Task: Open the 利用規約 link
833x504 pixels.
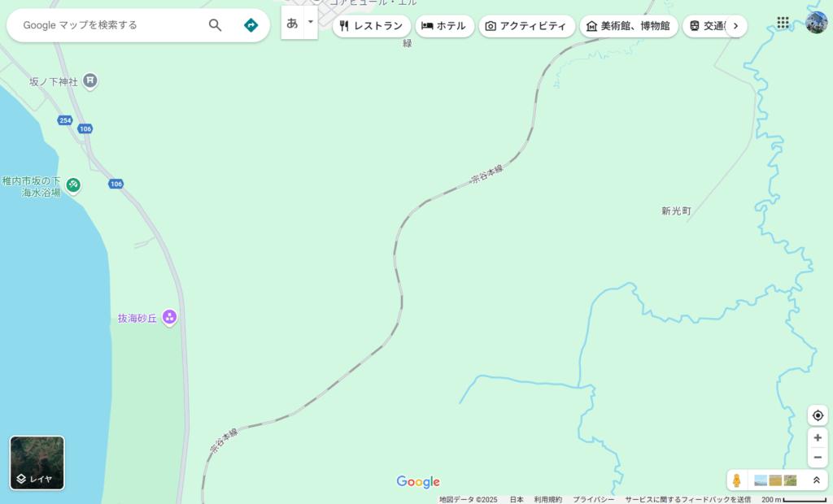Action: [547, 500]
